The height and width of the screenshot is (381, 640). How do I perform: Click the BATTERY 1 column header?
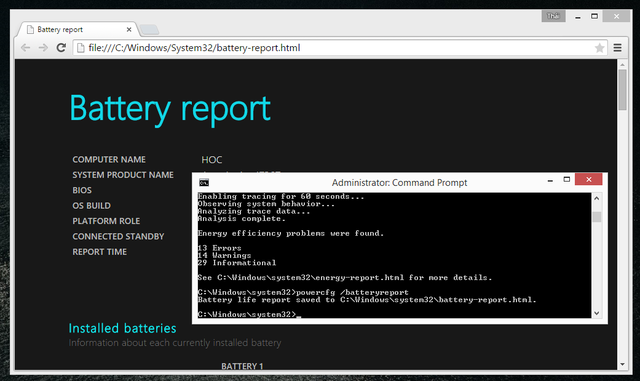pyautogui.click(x=242, y=366)
